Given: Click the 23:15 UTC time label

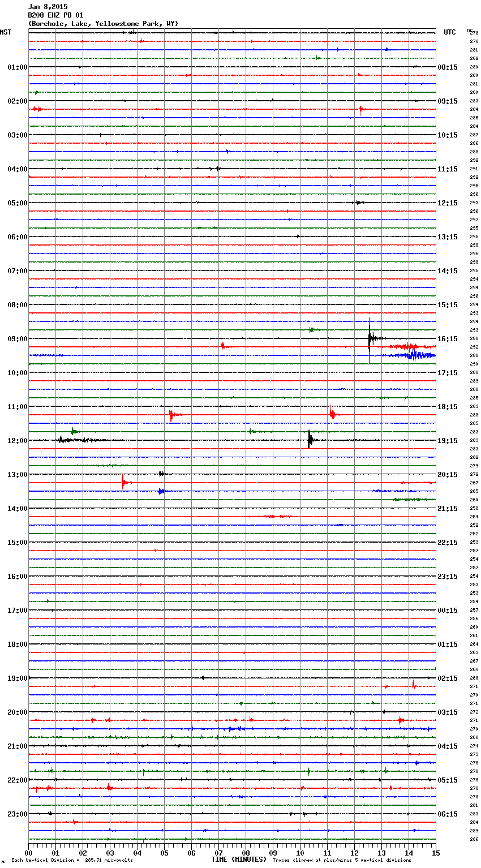Looking at the screenshot, I should point(448,577).
